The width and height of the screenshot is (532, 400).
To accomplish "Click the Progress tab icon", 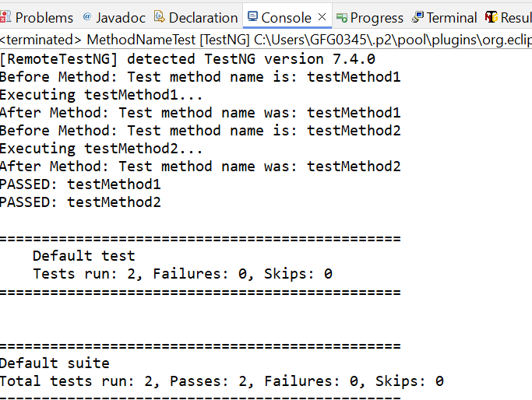I will pyautogui.click(x=341, y=17).
